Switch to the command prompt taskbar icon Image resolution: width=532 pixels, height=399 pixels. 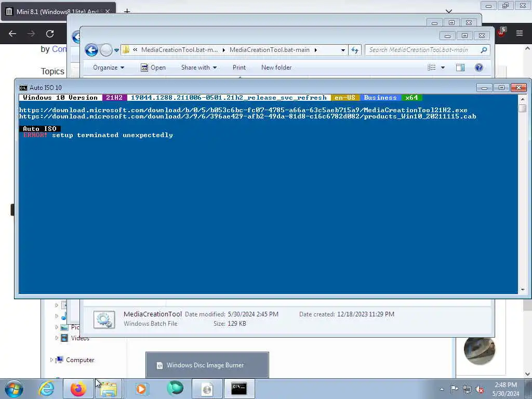click(239, 389)
